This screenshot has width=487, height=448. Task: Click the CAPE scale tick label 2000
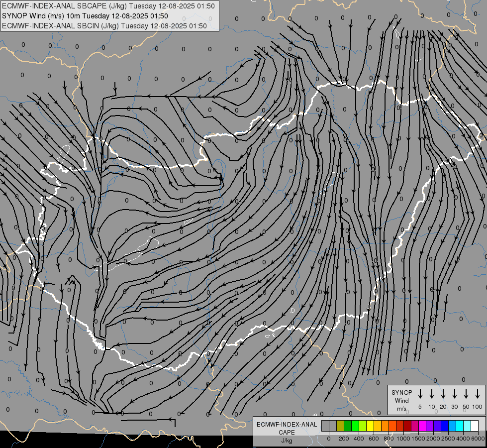coord(433,439)
